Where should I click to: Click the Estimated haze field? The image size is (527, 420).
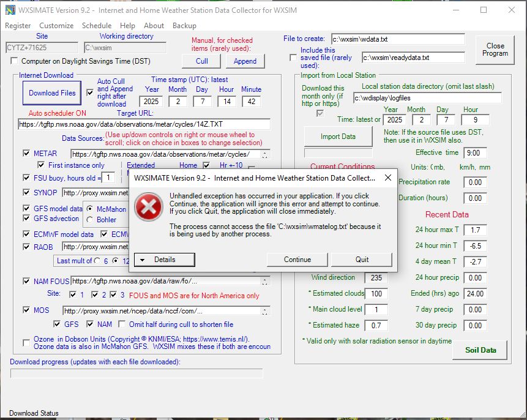coord(376,326)
